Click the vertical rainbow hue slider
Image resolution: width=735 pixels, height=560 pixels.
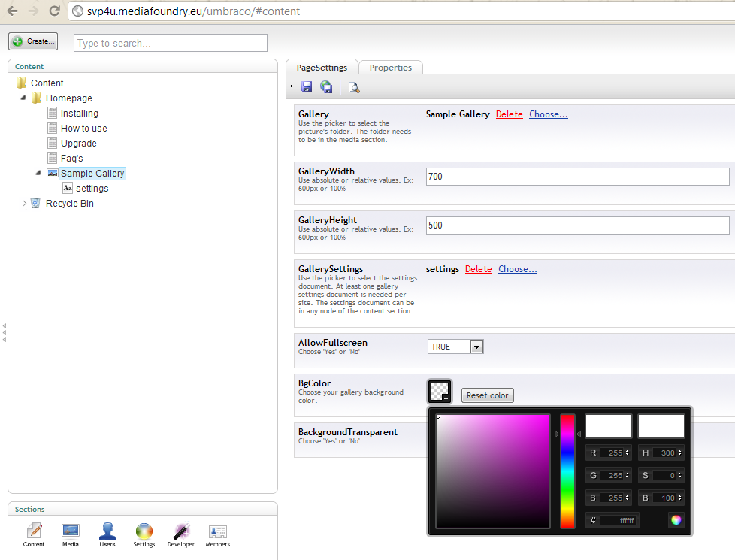pos(567,471)
